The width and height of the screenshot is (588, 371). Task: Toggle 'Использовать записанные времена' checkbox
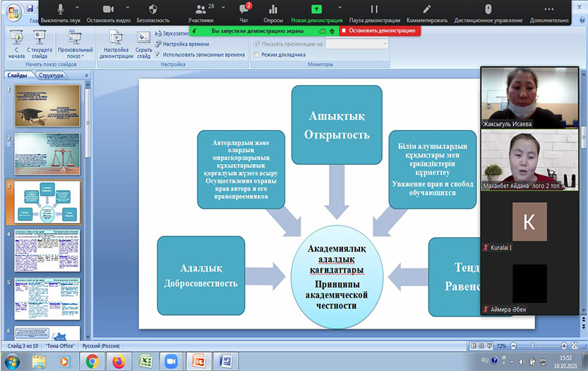[158, 54]
